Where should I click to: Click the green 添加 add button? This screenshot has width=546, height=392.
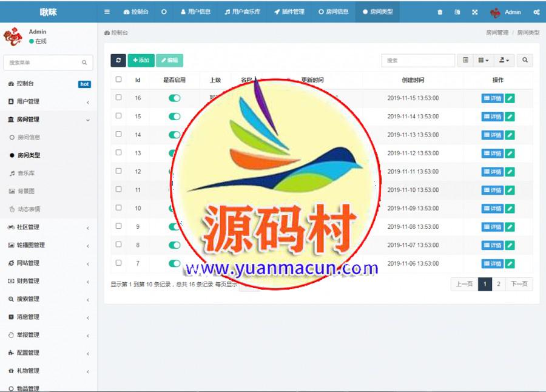pos(141,60)
